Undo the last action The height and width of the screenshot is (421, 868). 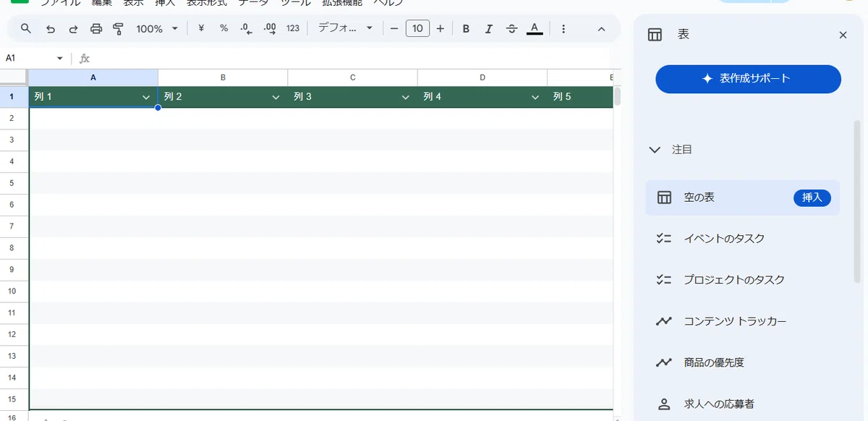(50, 29)
